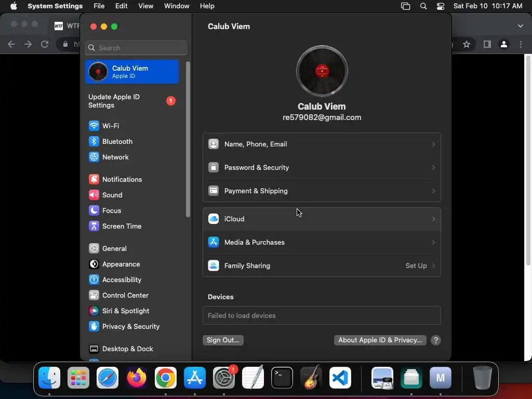
Task: Click Chrome forward arrow
Action: point(28,44)
